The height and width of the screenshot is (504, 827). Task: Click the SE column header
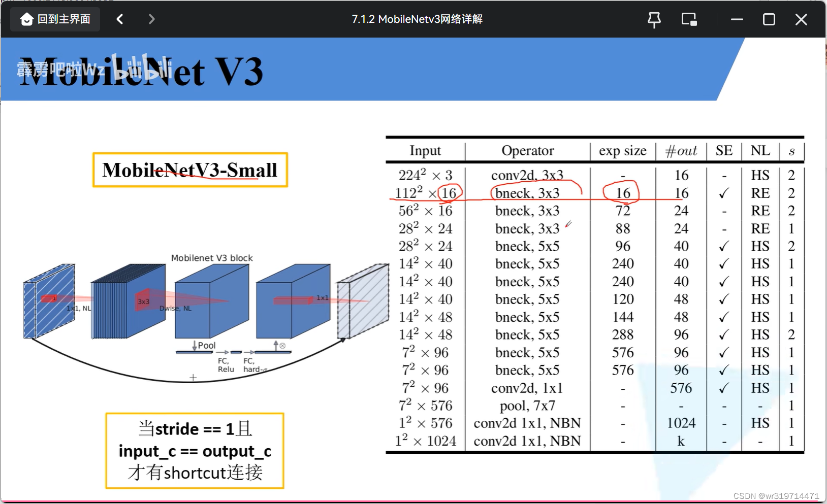tap(724, 151)
